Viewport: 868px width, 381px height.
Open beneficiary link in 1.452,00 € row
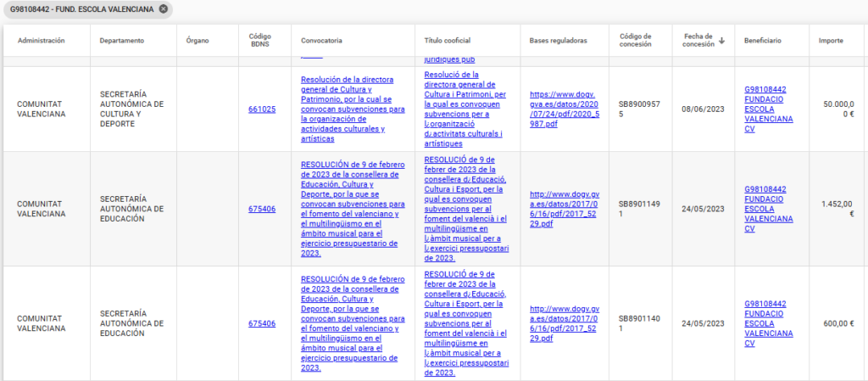pyautogui.click(x=769, y=209)
